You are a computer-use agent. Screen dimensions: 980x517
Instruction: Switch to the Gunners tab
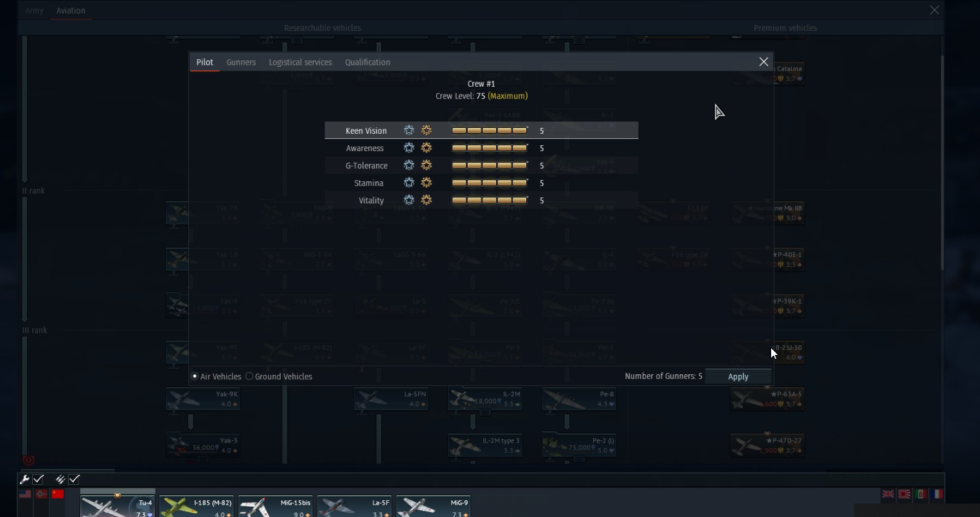tap(241, 62)
